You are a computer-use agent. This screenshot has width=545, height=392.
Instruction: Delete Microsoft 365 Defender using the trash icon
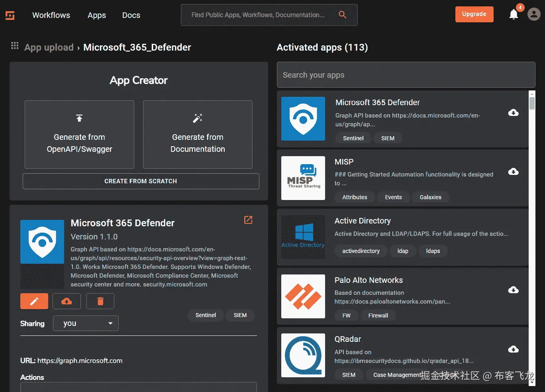coord(100,301)
